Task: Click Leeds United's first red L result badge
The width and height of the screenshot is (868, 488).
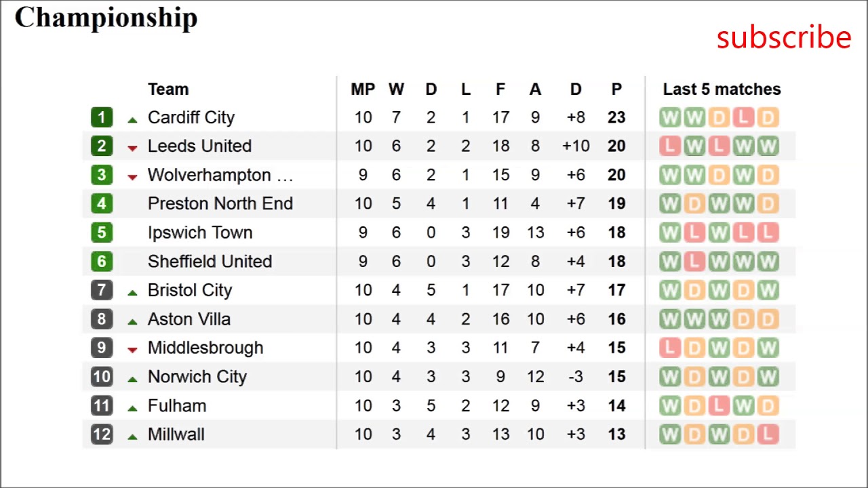Action: click(x=670, y=146)
